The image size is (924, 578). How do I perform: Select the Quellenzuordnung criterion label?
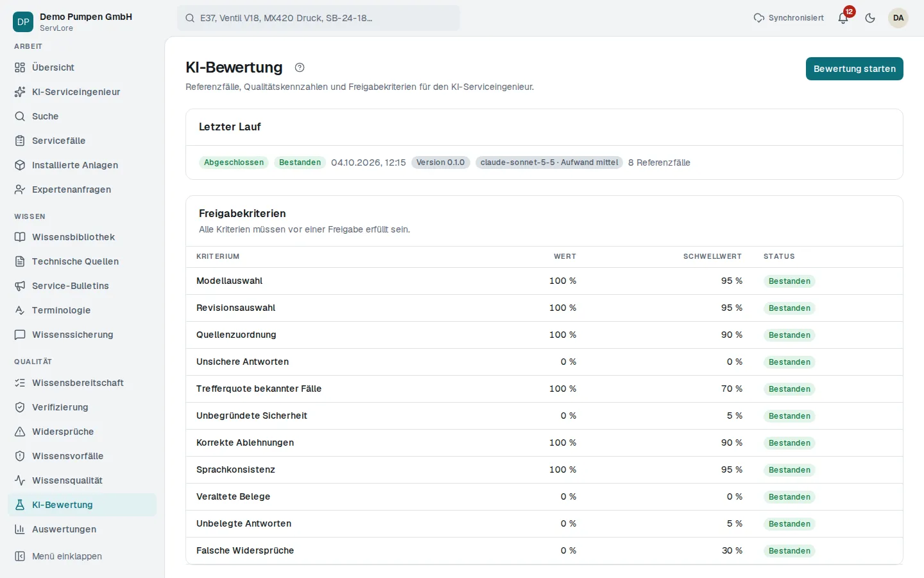coord(236,335)
